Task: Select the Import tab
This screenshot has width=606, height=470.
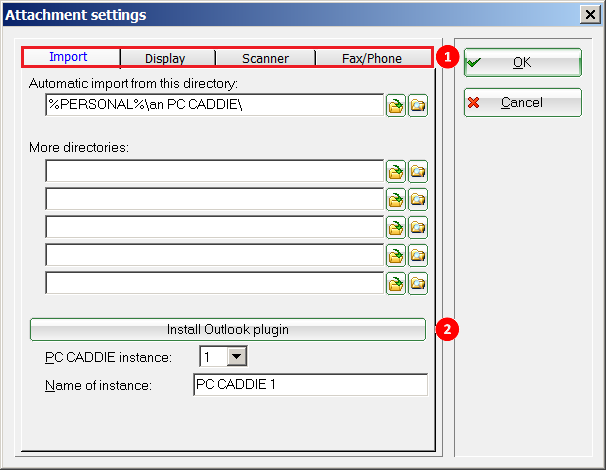Action: pos(69,58)
